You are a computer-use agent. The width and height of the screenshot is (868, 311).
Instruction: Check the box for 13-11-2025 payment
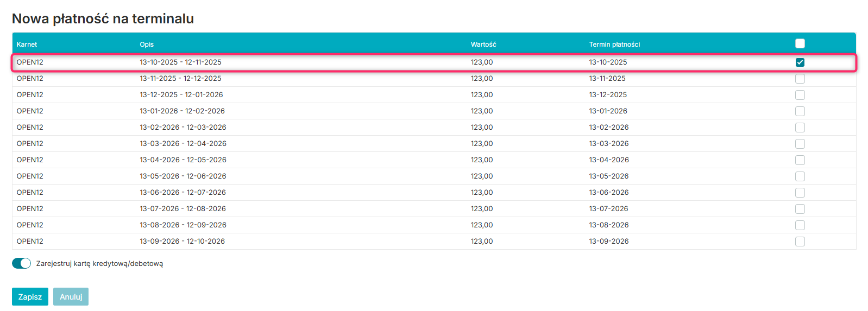tap(800, 79)
